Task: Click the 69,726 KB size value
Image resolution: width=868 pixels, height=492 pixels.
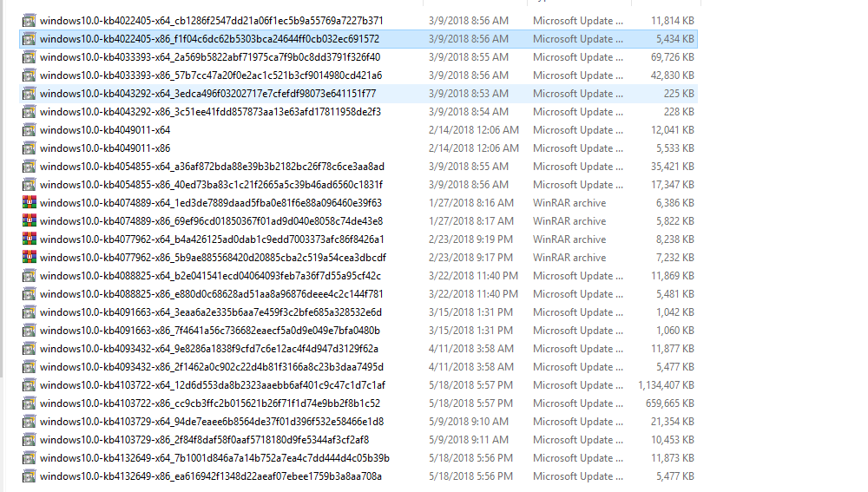Action: [673, 57]
